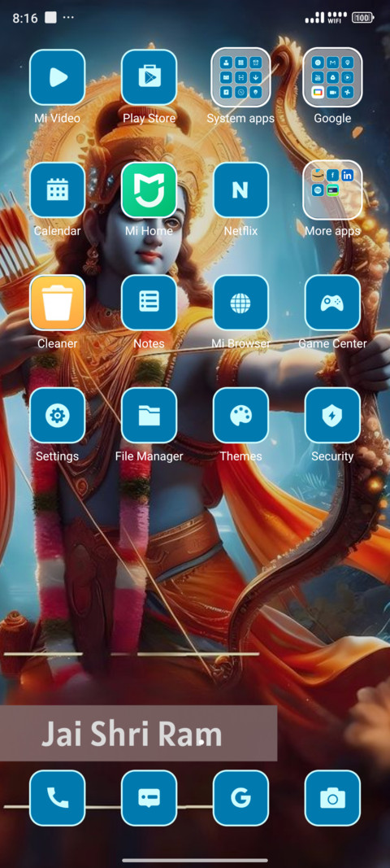Open the Mi Video app
Image resolution: width=390 pixels, height=868 pixels.
pyautogui.click(x=57, y=77)
